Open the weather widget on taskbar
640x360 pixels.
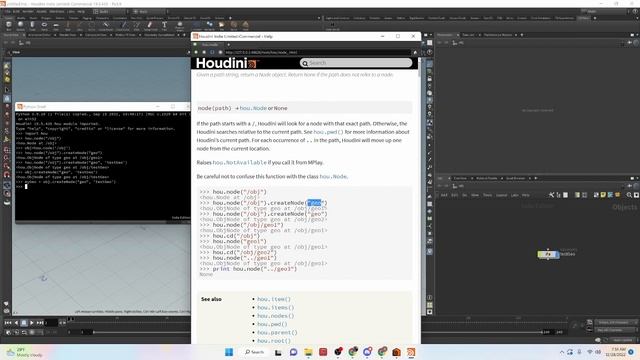pyautogui.click(x=24, y=352)
